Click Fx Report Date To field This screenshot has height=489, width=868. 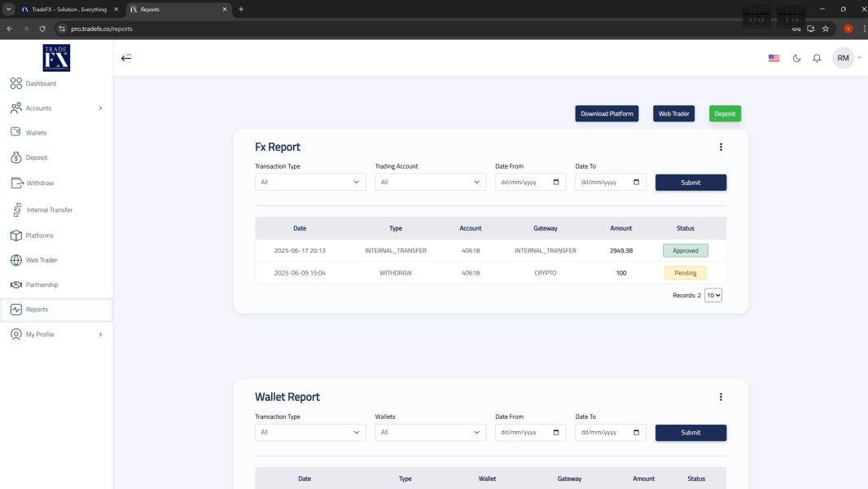pos(610,183)
